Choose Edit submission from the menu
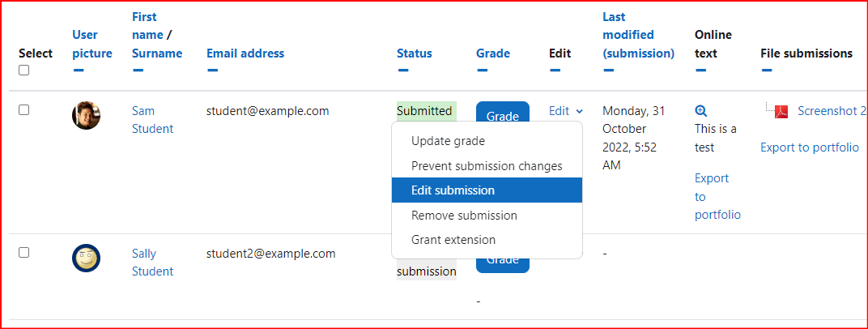The image size is (868, 329). [487, 190]
